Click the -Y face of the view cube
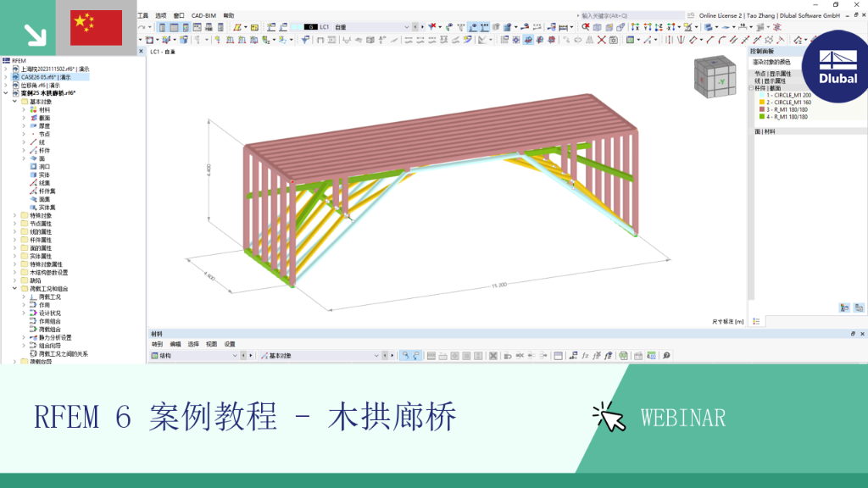Viewport: 868px width, 488px height. point(722,82)
